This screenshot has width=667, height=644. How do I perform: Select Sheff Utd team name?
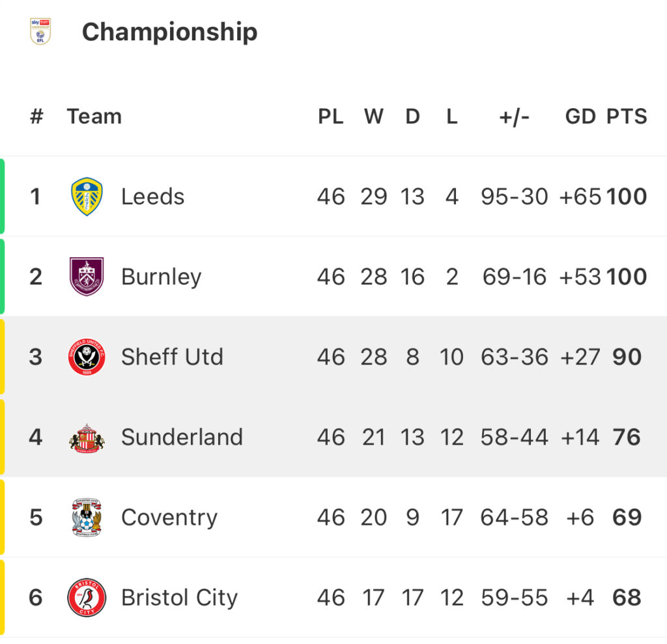tap(172, 357)
